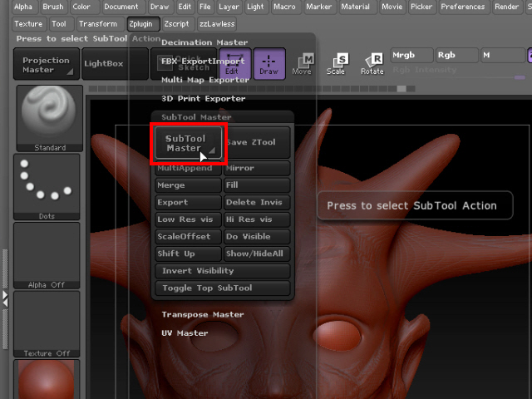The height and width of the screenshot is (399, 532).
Task: Click Show/HideAll button
Action: coord(257,254)
